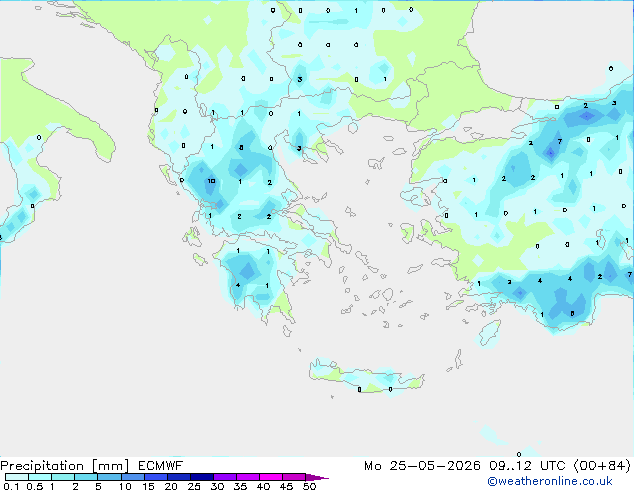Click the '(00+84)' forecast offset text
This screenshot has height=490, width=634.
click(602, 466)
